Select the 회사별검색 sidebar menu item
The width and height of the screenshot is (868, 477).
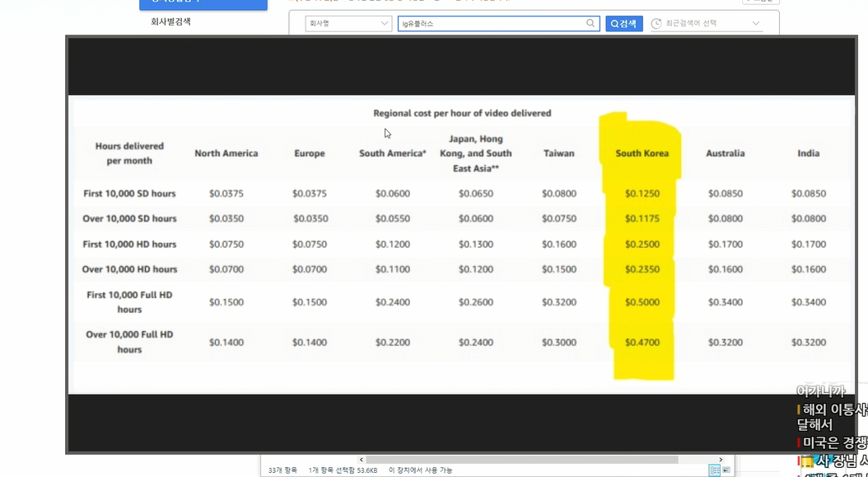click(x=170, y=21)
